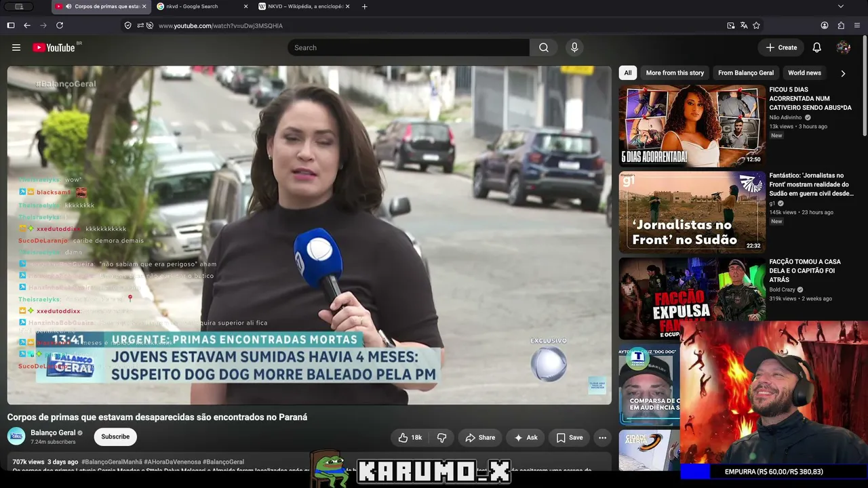The image size is (868, 488).
Task: Select the Corpos de primas YouTube tab
Action: tap(100, 7)
